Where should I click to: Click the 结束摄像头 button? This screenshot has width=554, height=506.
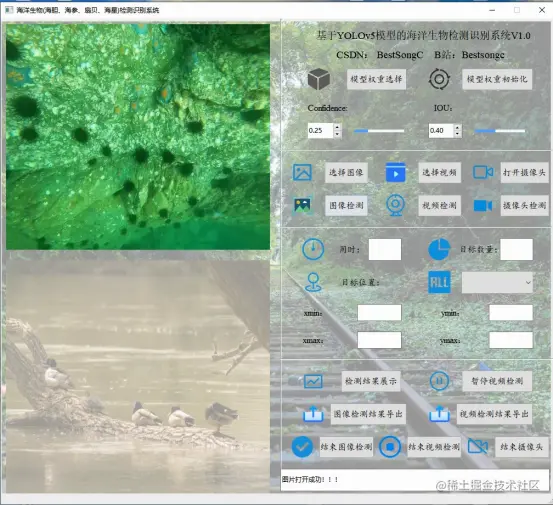[x=521, y=447]
